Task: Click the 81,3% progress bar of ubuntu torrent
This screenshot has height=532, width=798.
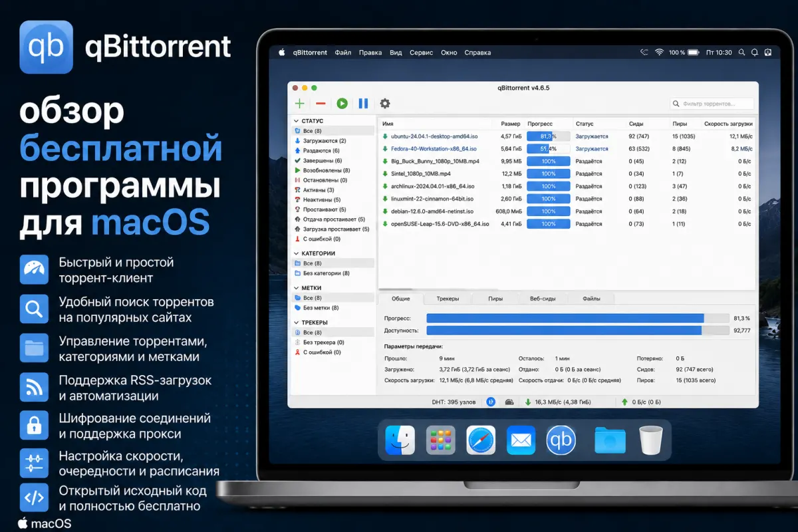Action: (x=549, y=136)
